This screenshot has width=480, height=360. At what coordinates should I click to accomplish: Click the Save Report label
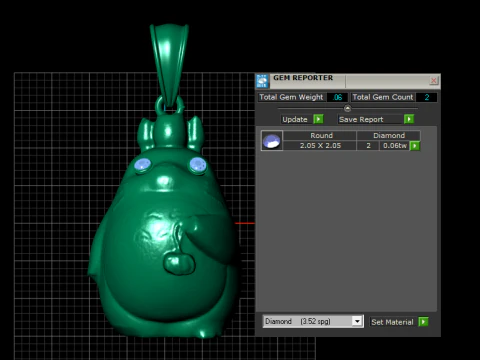361,119
